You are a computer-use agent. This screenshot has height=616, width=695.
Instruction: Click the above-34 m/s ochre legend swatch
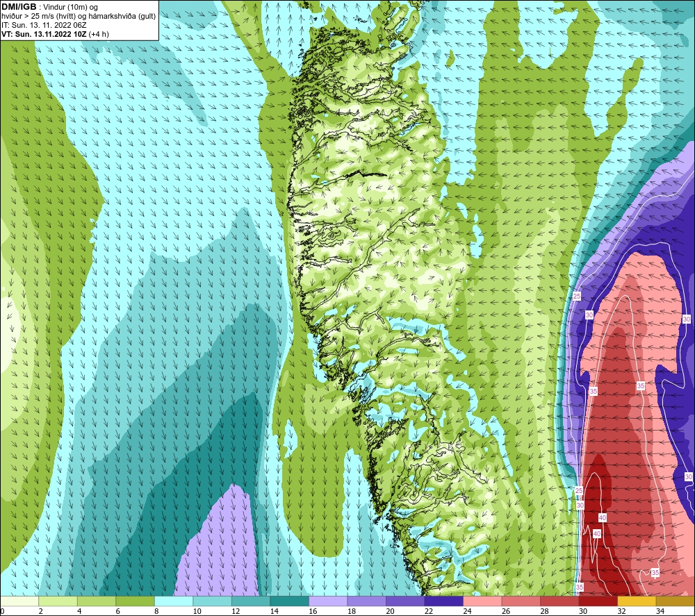675,601
